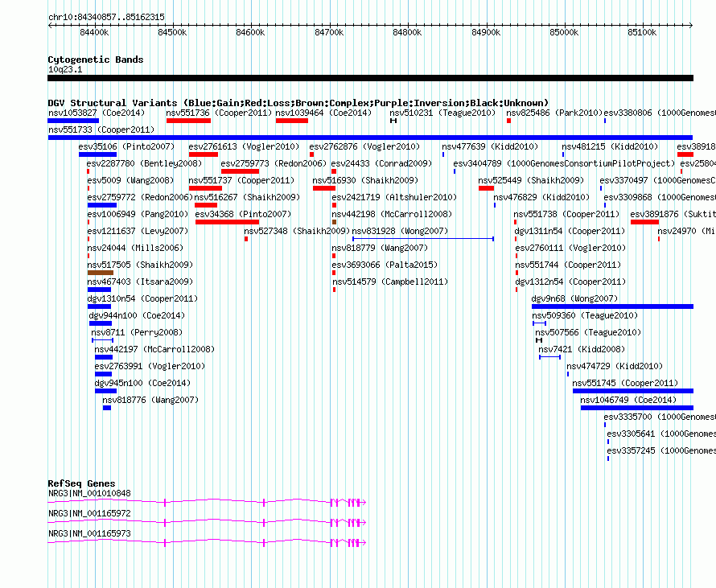Select esv1006949 (Pang2010) label
This screenshot has height=588, width=716.
[x=138, y=214]
